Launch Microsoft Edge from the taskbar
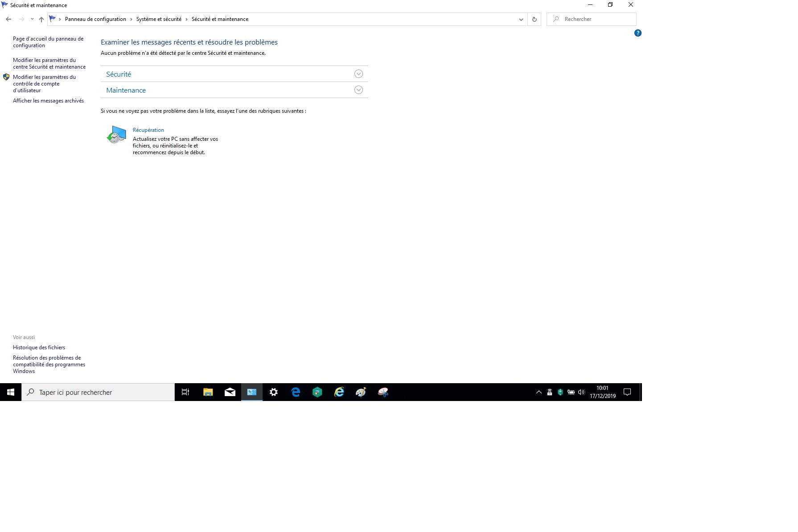Image resolution: width=798 pixels, height=532 pixels. pyautogui.click(x=296, y=392)
